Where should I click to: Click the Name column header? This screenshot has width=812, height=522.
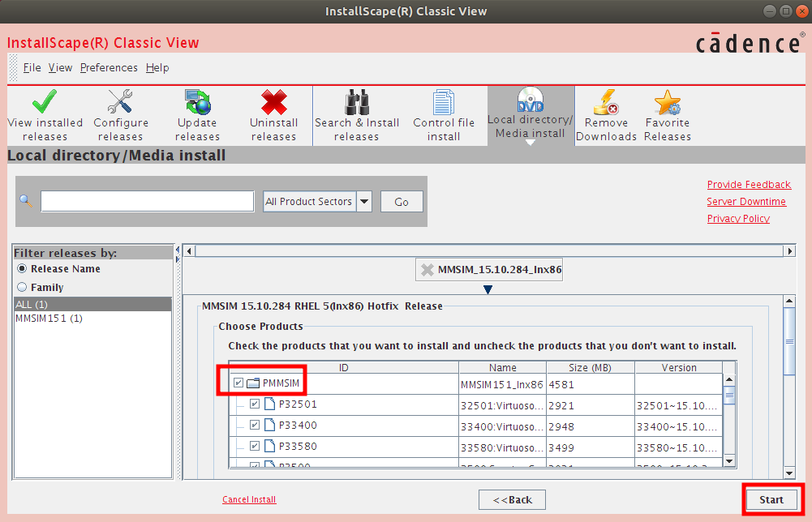click(502, 367)
